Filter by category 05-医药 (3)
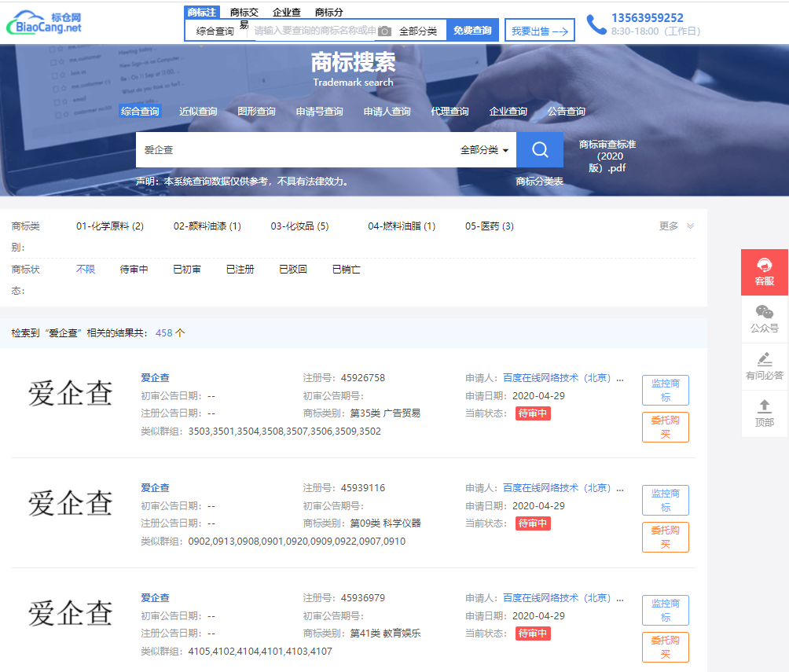 click(x=490, y=226)
